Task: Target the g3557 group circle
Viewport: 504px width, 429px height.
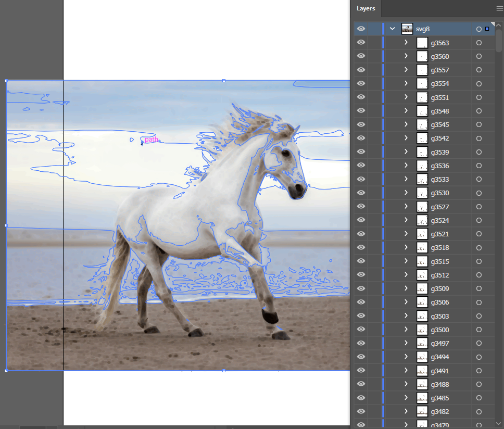Action: tap(479, 70)
